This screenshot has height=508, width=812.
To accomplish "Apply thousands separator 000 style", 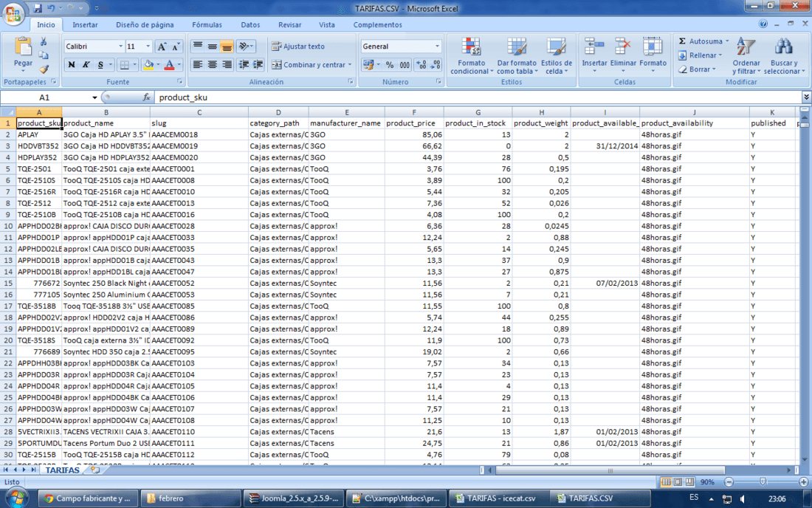I will [405, 65].
